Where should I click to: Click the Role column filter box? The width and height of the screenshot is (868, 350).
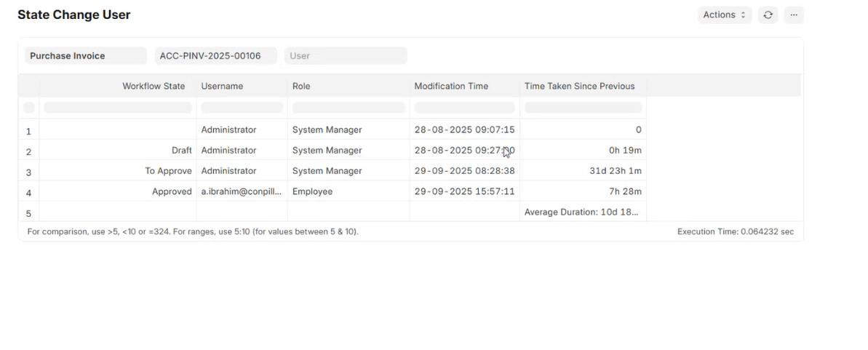(349, 108)
